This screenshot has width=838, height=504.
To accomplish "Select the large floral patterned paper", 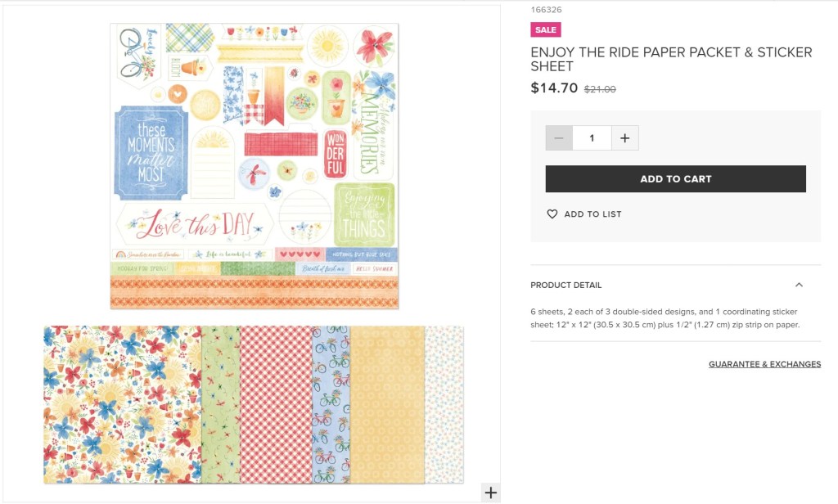I will click(122, 404).
